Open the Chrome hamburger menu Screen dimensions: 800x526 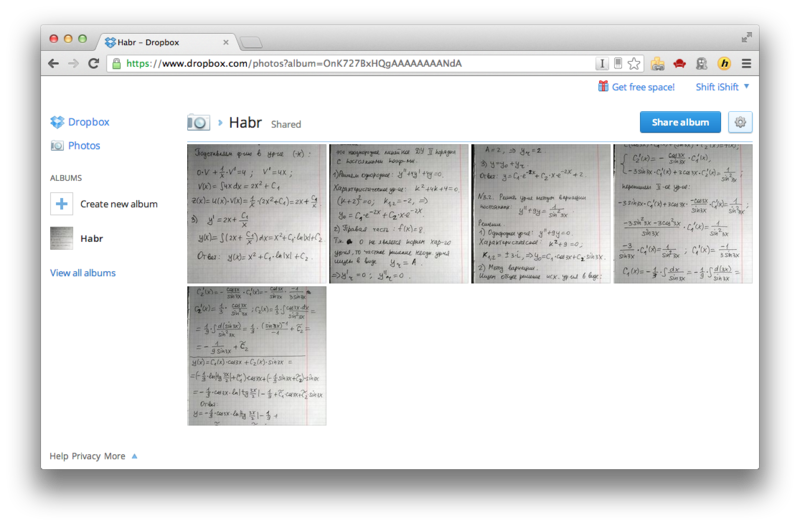(746, 63)
